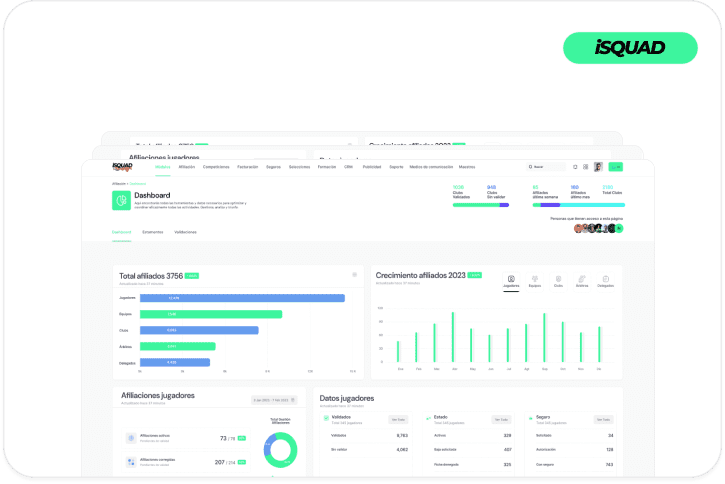Click the Buscar search field
This screenshot has width=725, height=484.
546,167
